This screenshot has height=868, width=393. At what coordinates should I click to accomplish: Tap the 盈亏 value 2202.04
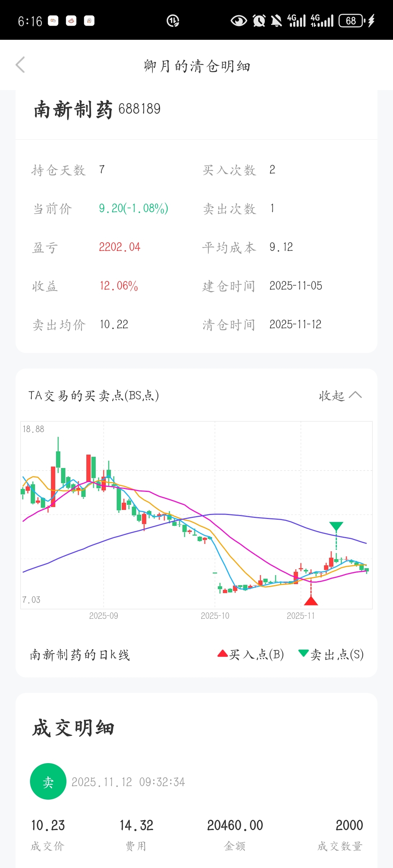click(120, 247)
